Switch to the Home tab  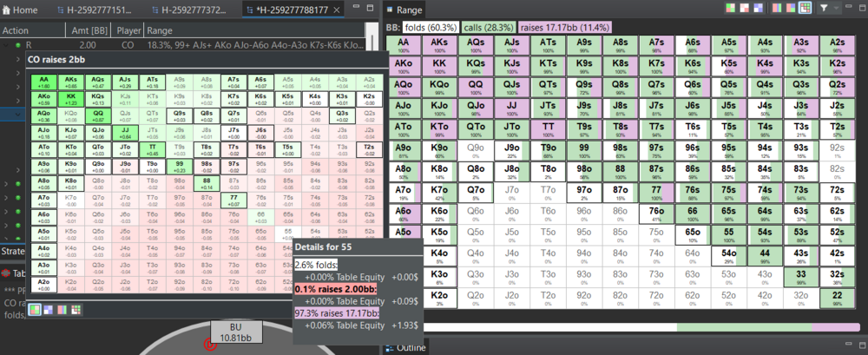[19, 10]
